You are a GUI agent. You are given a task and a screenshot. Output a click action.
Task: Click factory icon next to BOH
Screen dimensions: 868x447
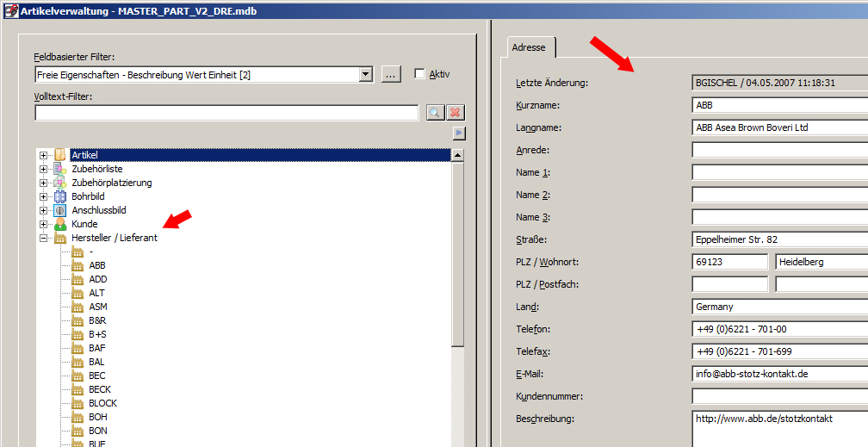coord(77,417)
